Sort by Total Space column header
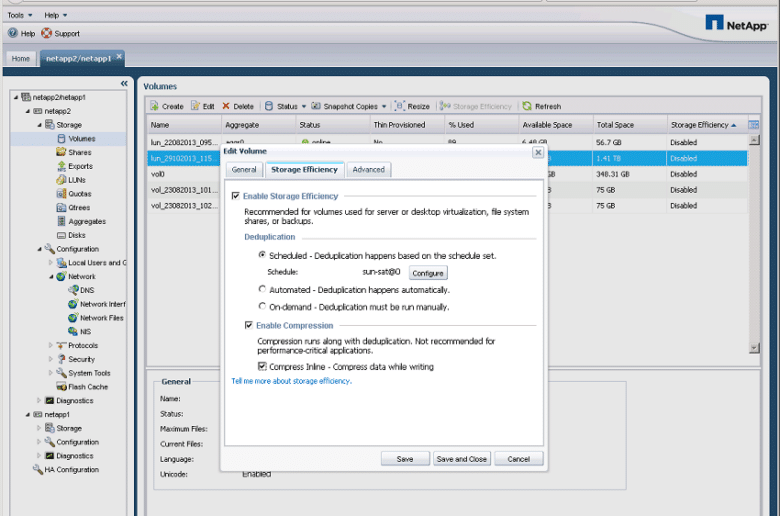 [x=629, y=125]
